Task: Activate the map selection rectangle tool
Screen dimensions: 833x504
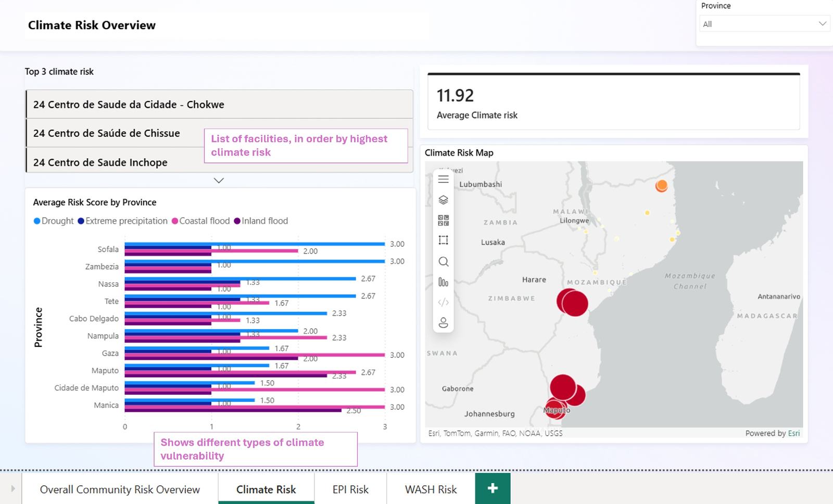Action: click(443, 241)
